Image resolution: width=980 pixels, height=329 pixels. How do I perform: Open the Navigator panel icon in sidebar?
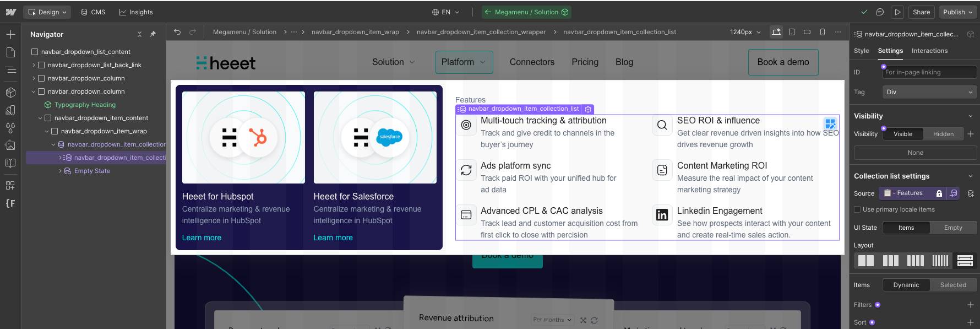click(x=10, y=70)
